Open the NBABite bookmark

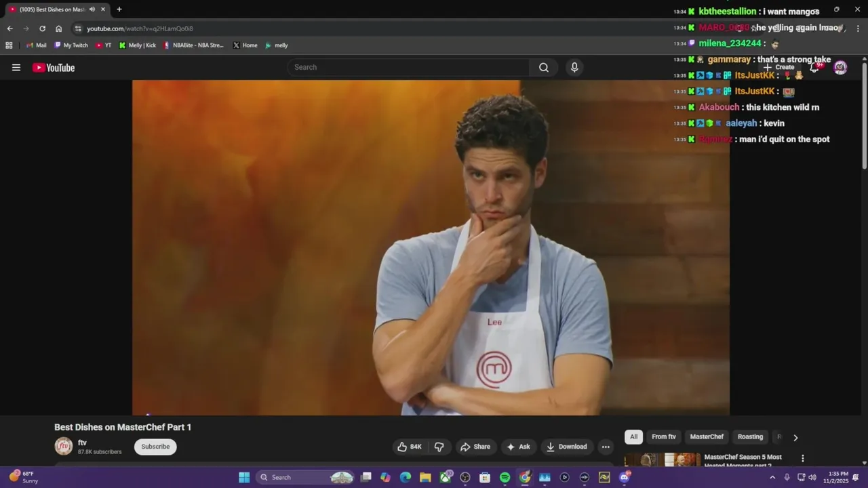(x=194, y=45)
